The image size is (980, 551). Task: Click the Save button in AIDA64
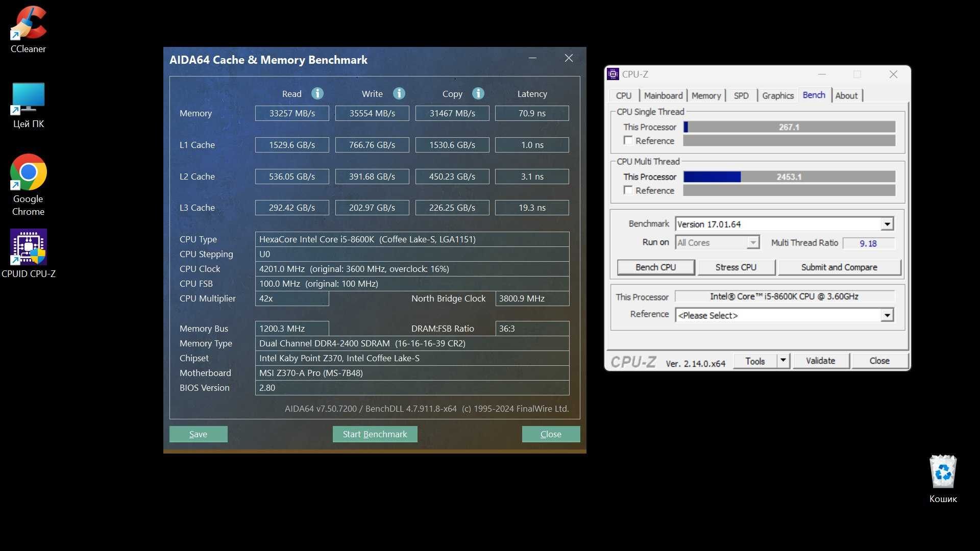pos(198,434)
